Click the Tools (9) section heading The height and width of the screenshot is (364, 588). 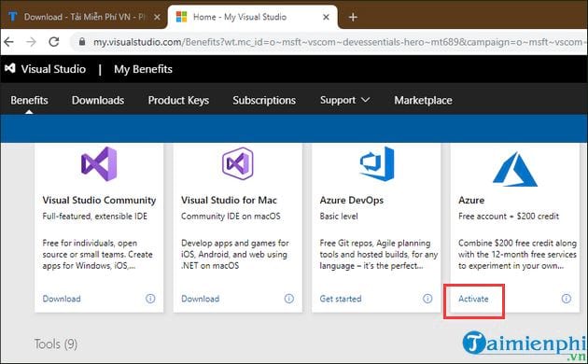tap(56, 343)
